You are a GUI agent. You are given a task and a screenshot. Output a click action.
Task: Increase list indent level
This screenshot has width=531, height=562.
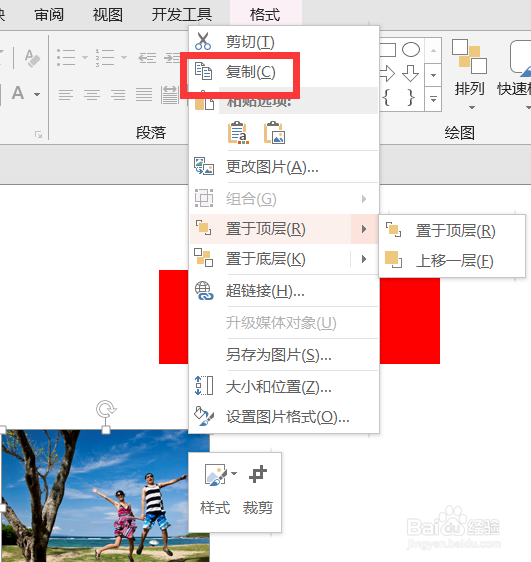[x=172, y=57]
